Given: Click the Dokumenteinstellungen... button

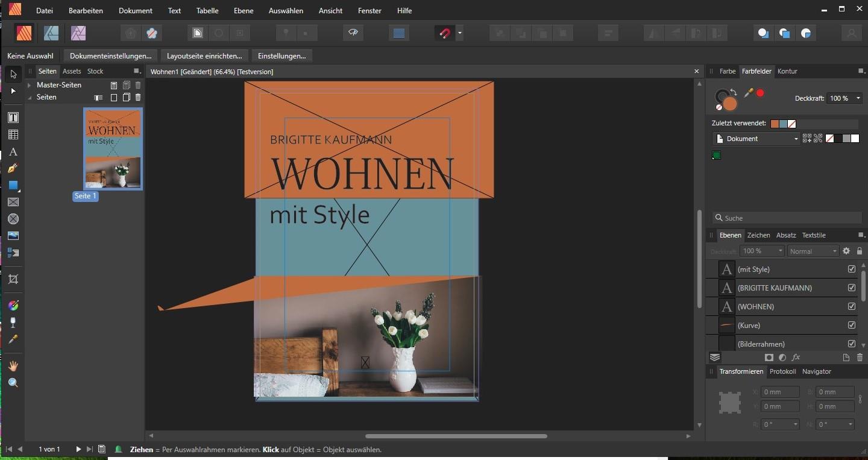Looking at the screenshot, I should pyautogui.click(x=111, y=56).
